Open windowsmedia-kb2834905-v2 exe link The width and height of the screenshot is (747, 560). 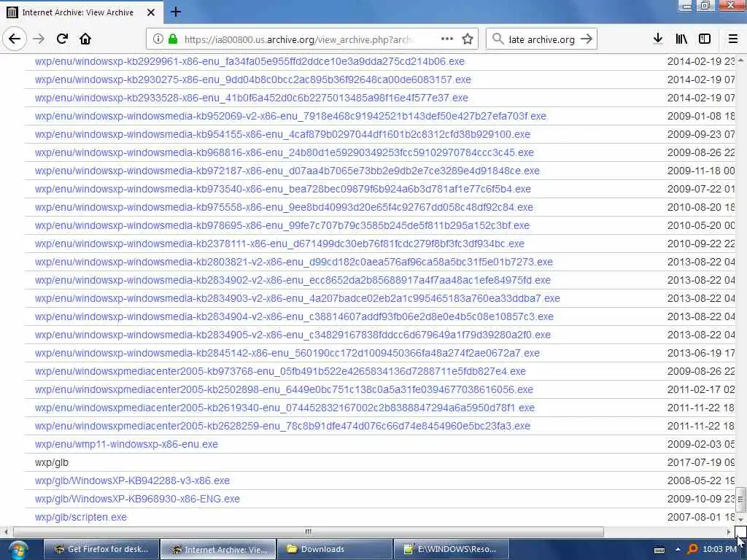pyautogui.click(x=293, y=335)
